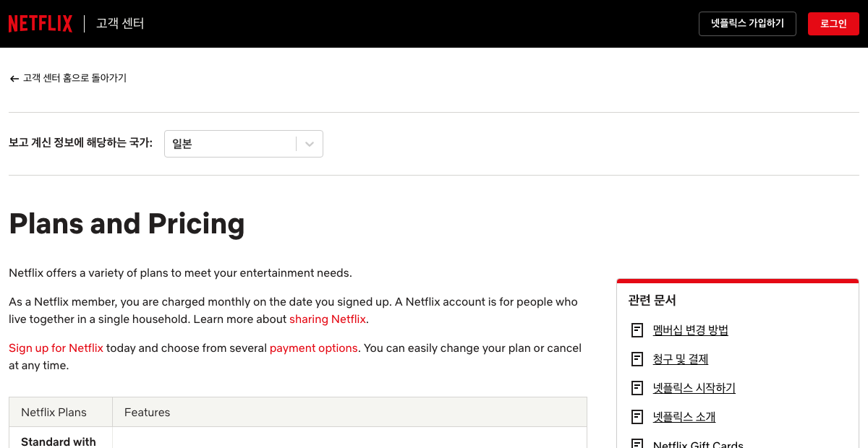Go back via 고객 센터 홈으로 돌아가기 link
868x448 pixels.
tap(75, 78)
